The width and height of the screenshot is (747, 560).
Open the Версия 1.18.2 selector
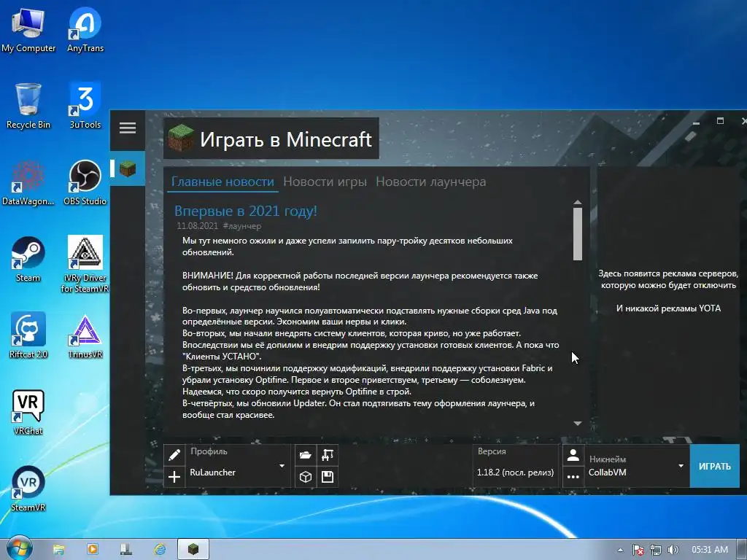[515, 466]
